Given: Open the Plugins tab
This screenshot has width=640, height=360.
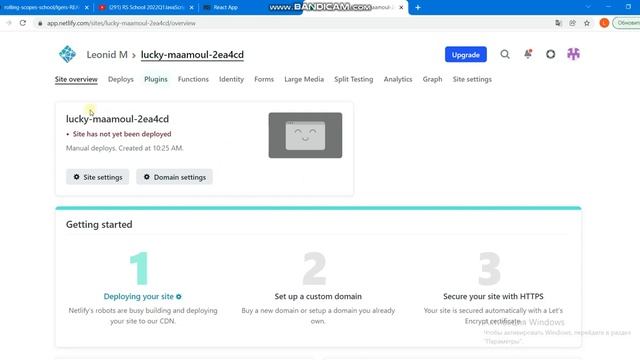Looking at the screenshot, I should 156,79.
